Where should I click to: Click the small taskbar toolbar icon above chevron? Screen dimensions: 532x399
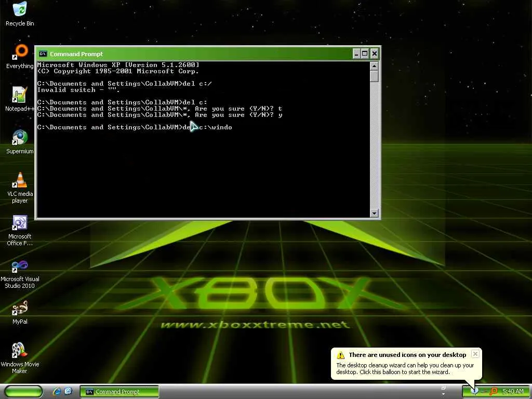[x=444, y=388]
